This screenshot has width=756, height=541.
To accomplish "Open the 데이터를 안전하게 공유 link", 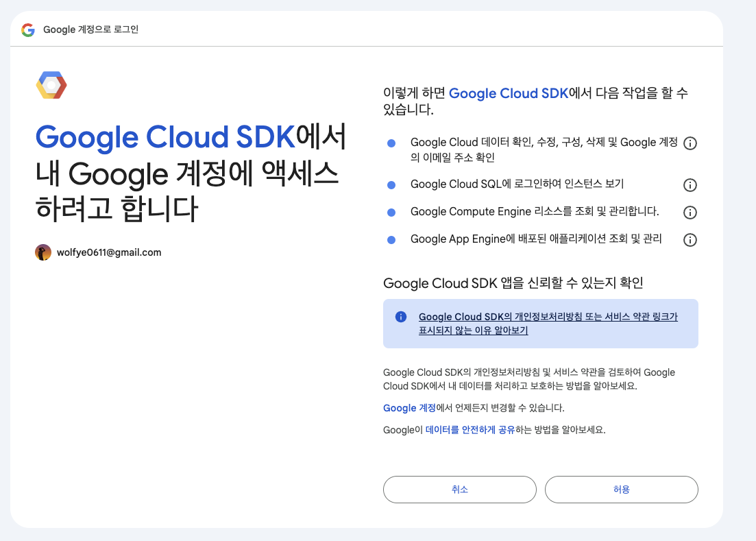I will (470, 430).
